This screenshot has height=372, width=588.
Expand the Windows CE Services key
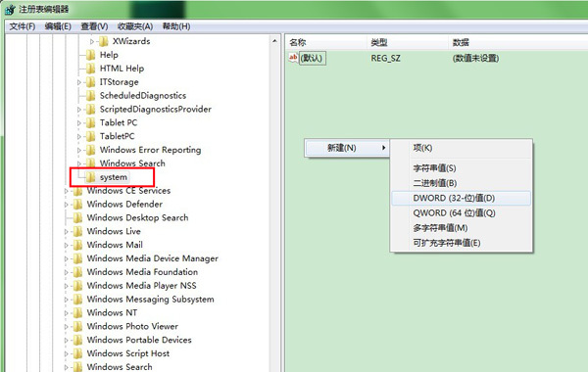(x=66, y=191)
